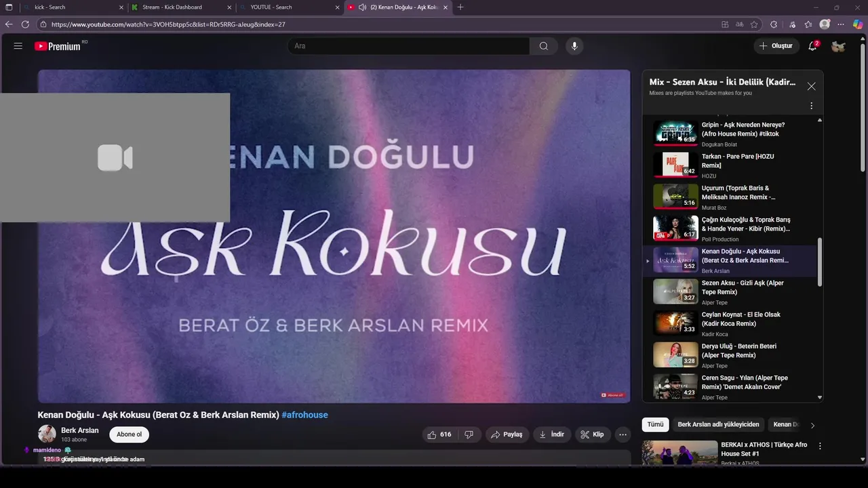
Task: Open browser extensions icon
Action: (774, 24)
